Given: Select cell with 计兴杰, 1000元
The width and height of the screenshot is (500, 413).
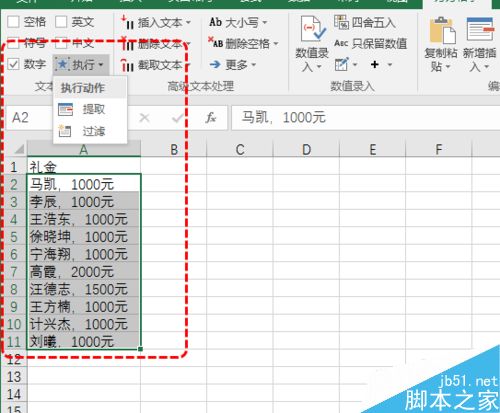Looking at the screenshot, I should (x=84, y=324).
